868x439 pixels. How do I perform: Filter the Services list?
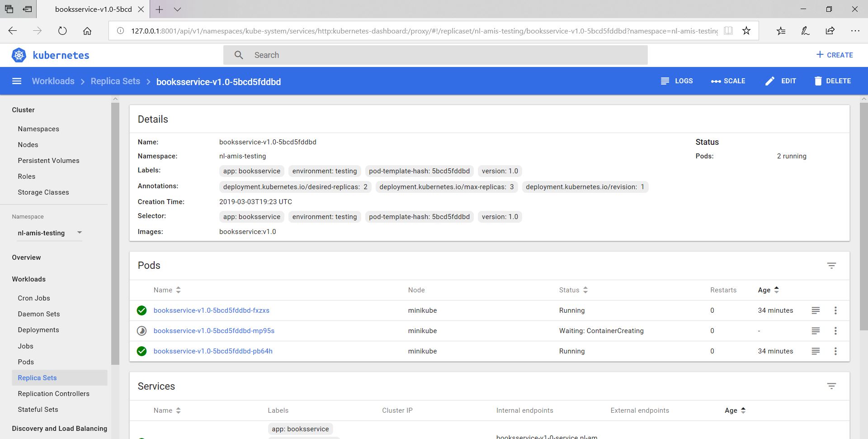coord(831,386)
